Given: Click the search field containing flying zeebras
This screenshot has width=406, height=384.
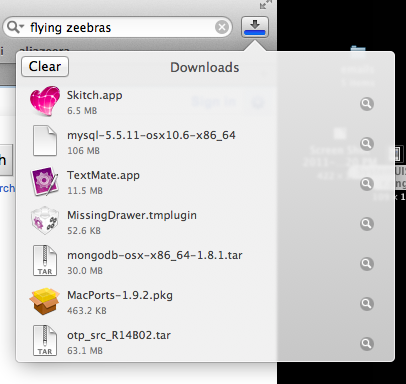Looking at the screenshot, I should tap(117, 27).
